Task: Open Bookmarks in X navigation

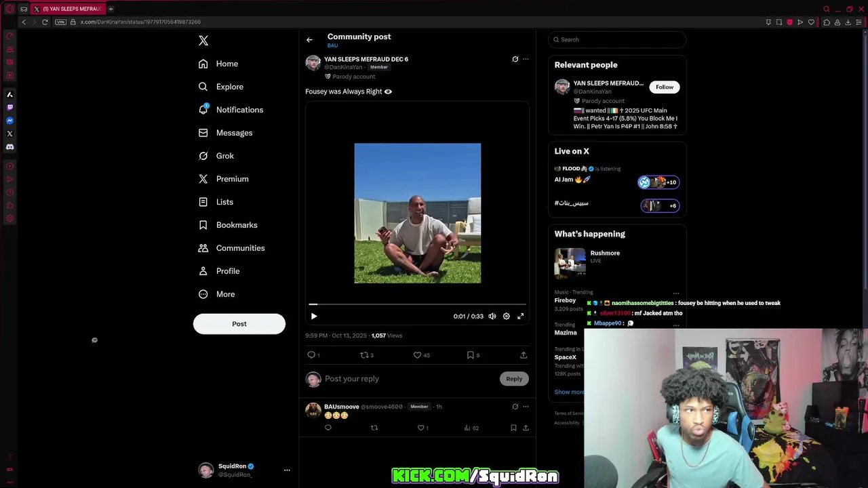Action: (228, 225)
